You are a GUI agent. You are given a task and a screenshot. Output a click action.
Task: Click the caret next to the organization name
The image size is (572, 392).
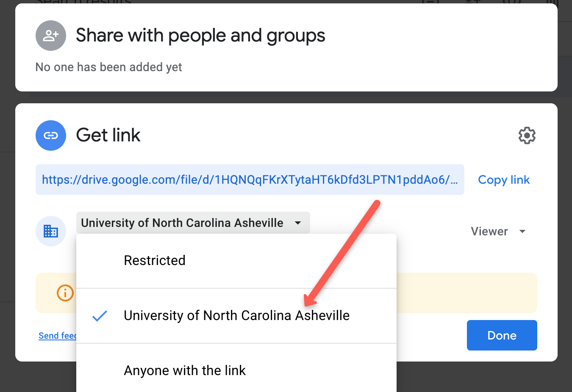pyautogui.click(x=298, y=223)
